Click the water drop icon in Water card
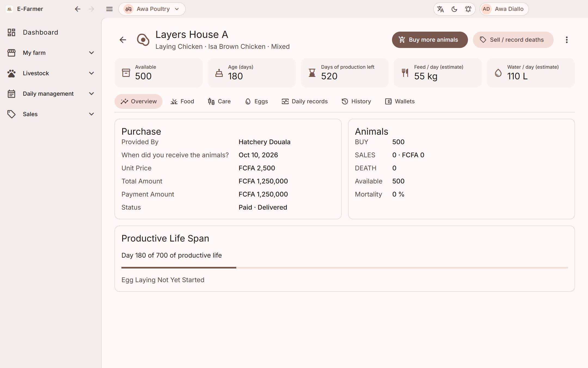588x368 pixels. tap(498, 73)
